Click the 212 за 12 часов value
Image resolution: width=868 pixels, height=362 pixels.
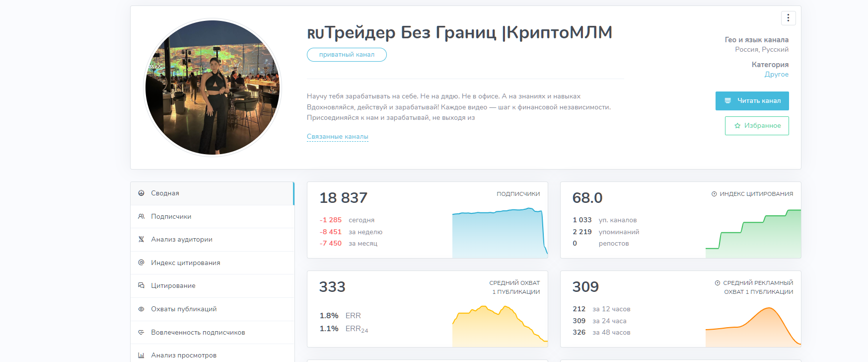(579, 309)
